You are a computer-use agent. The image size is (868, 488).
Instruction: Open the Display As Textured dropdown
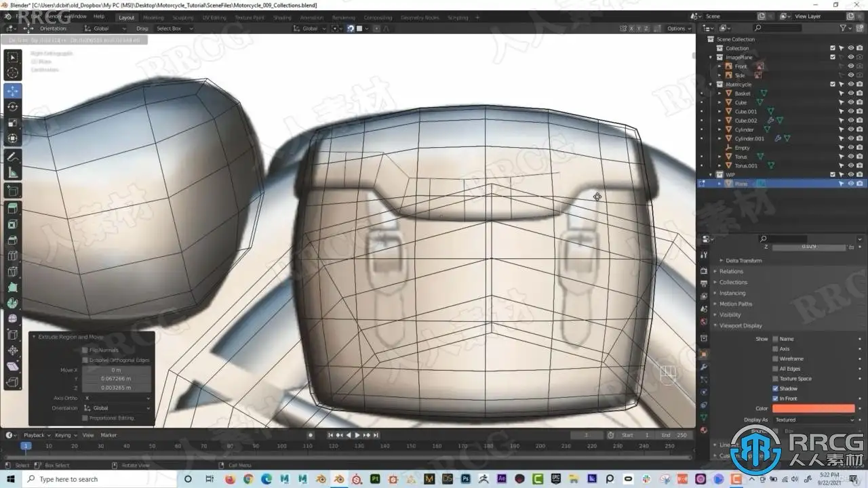click(814, 420)
